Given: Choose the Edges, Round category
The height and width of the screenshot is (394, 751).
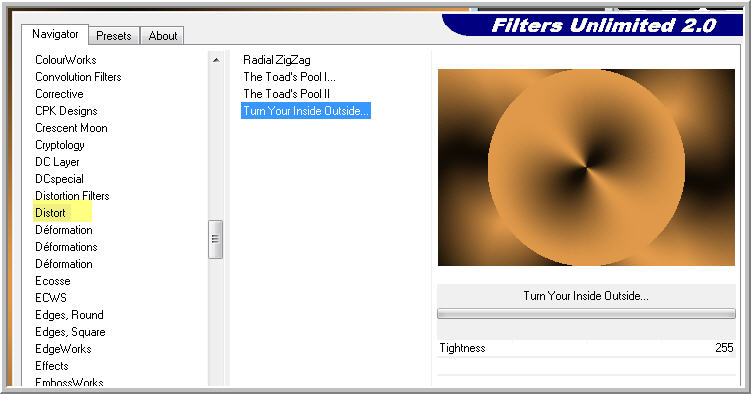Looking at the screenshot, I should pos(69,315).
